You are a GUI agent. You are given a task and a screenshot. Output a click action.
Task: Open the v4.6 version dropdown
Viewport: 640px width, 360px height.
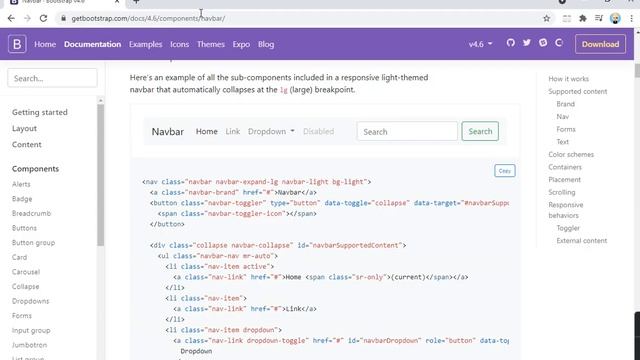click(480, 44)
